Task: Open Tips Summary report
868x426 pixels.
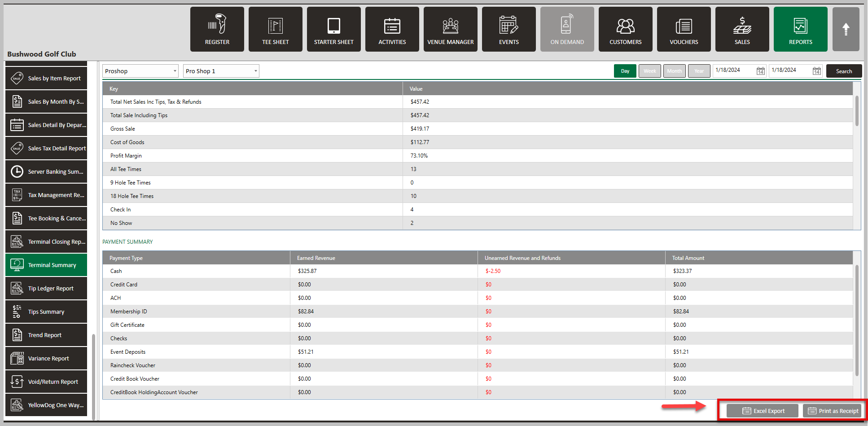Action: point(46,312)
